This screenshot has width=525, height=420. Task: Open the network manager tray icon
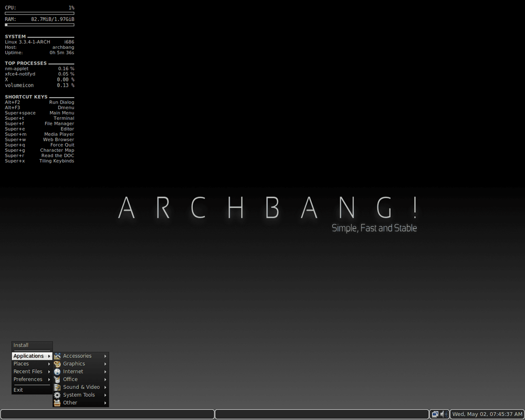pos(434,414)
